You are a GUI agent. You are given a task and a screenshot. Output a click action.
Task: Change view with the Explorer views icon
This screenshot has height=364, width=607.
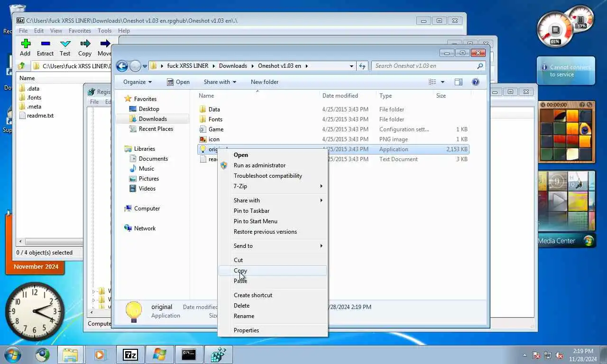coord(432,82)
